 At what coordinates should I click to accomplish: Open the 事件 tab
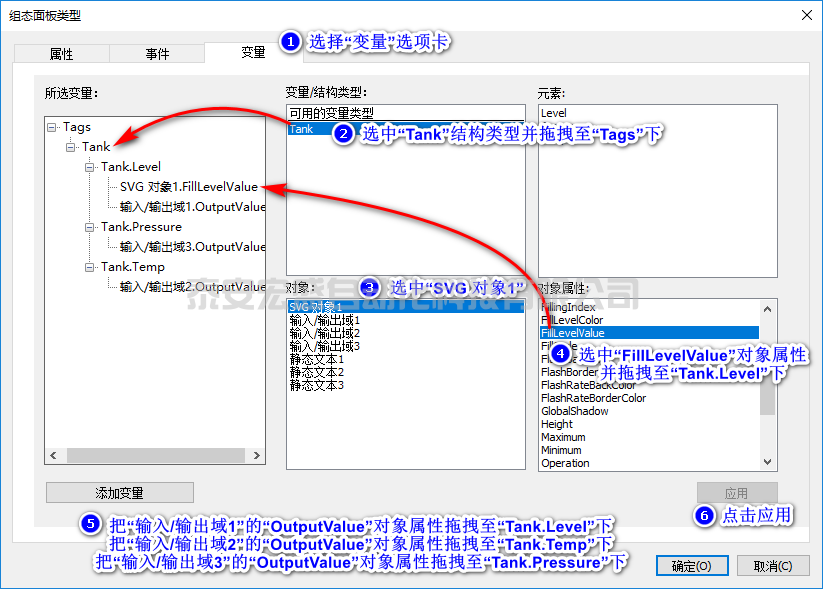(157, 53)
